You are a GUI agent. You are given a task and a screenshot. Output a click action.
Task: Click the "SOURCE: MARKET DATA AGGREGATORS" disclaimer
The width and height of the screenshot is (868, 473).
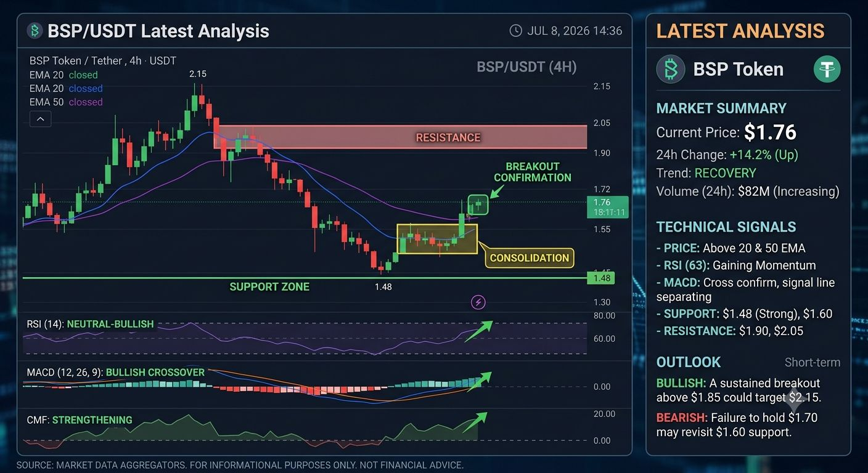point(240,465)
